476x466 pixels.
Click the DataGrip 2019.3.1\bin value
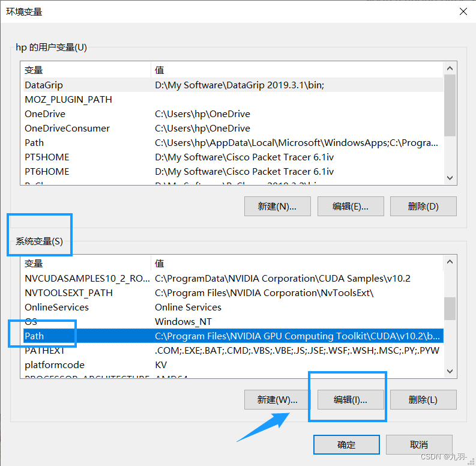[240, 85]
